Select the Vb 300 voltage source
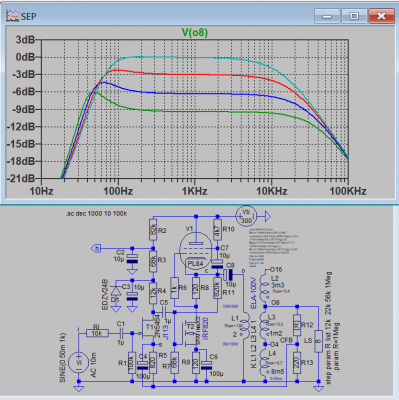This screenshot has height=400, width=399. pos(246,216)
